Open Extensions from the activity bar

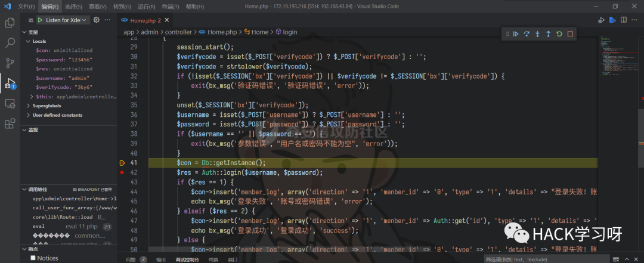click(10, 123)
